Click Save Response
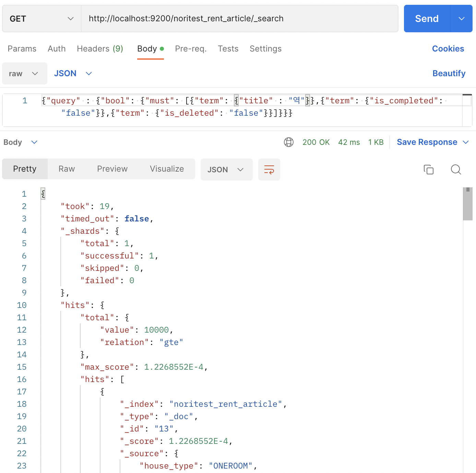This screenshot has height=473, width=476. 427,142
